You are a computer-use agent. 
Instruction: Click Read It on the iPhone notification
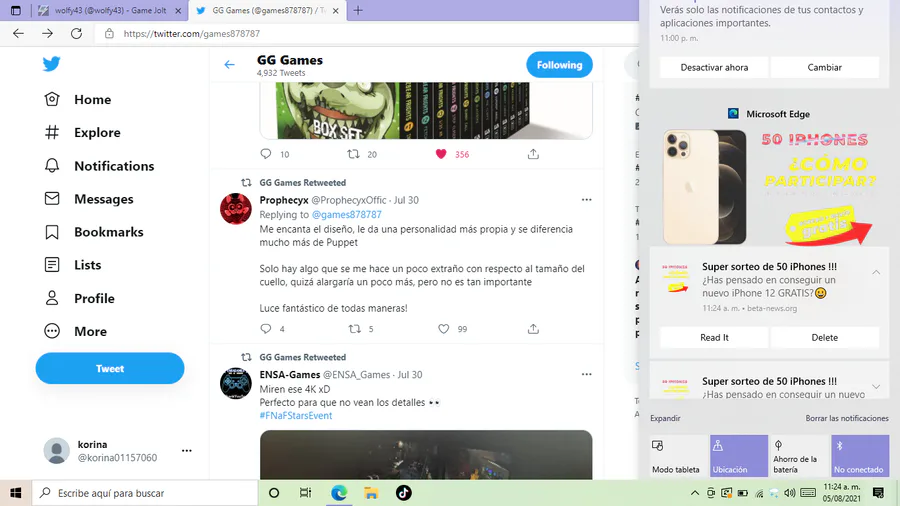point(714,337)
